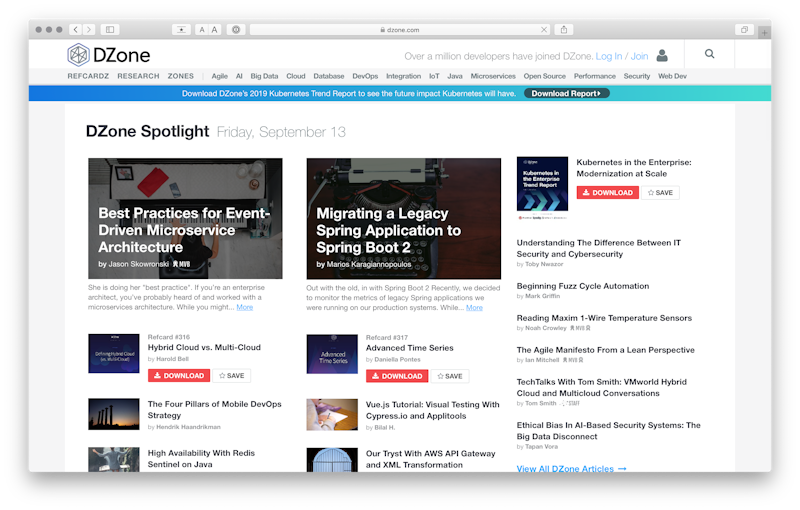Image resolution: width=800 pixels, height=510 pixels.
Task: Show the Safari sidebar
Action: click(110, 30)
